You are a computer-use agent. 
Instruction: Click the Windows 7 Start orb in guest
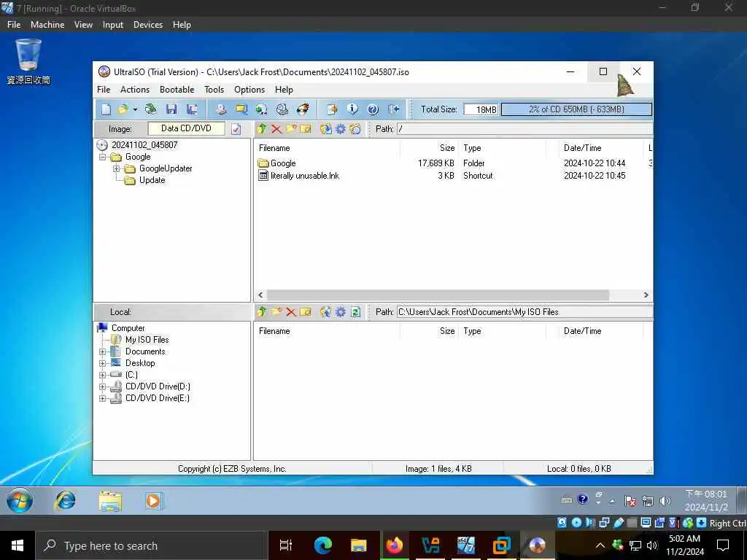coord(20,501)
